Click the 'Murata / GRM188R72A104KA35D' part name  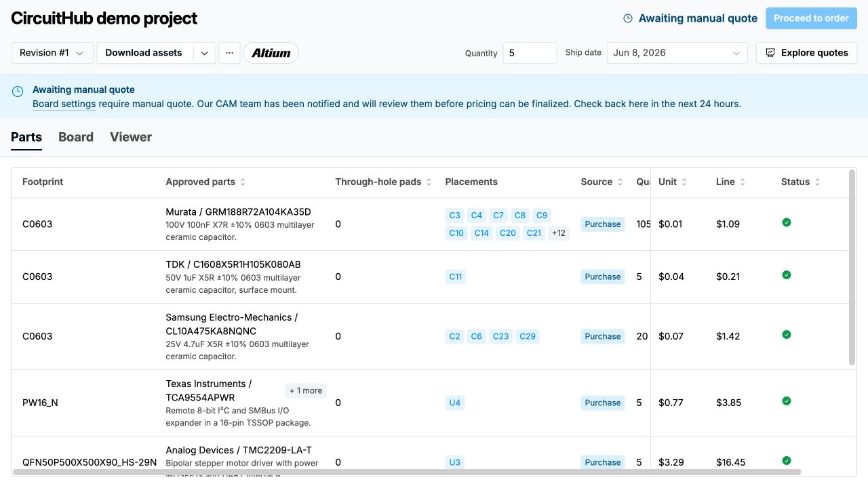[x=239, y=212]
